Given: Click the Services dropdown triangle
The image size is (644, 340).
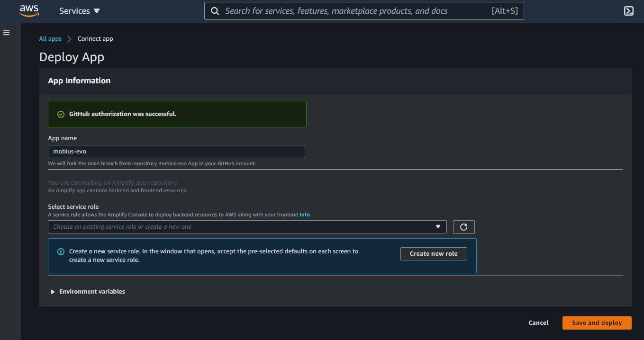Looking at the screenshot, I should 97,11.
